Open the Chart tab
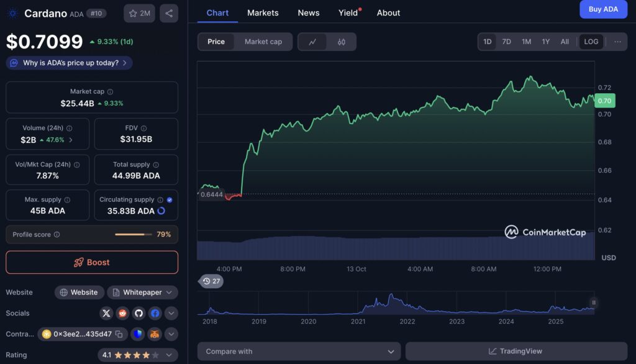 [x=217, y=13]
